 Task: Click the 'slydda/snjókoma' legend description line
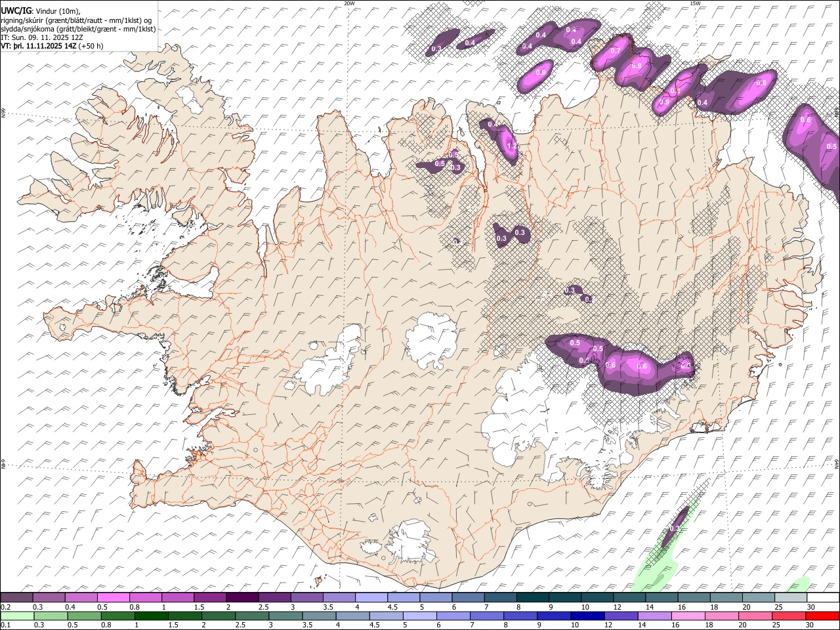point(78,29)
